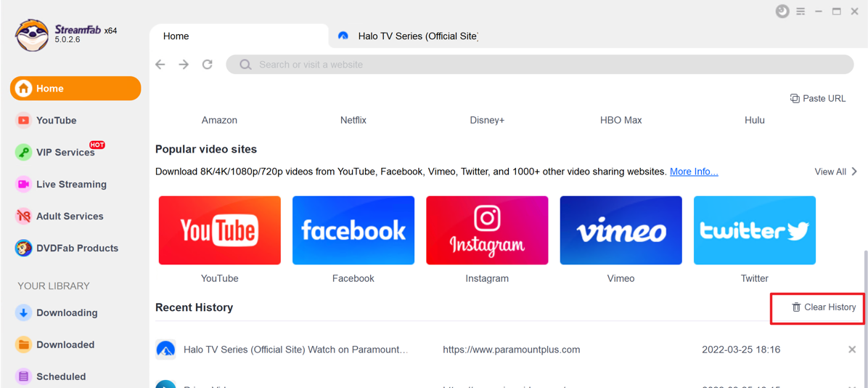Screen dimensions: 868x388
Task: Open the Hulu service
Action: pyautogui.click(x=755, y=120)
